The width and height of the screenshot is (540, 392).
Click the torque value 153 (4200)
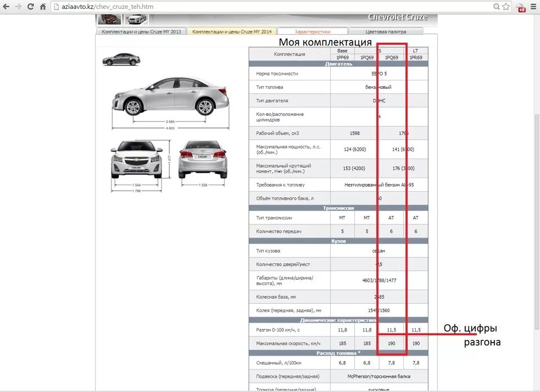354,168
